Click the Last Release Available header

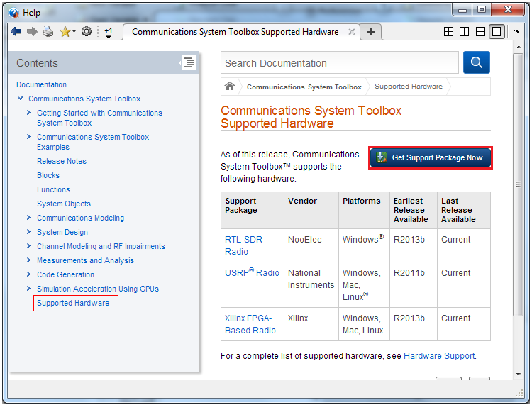pos(464,210)
